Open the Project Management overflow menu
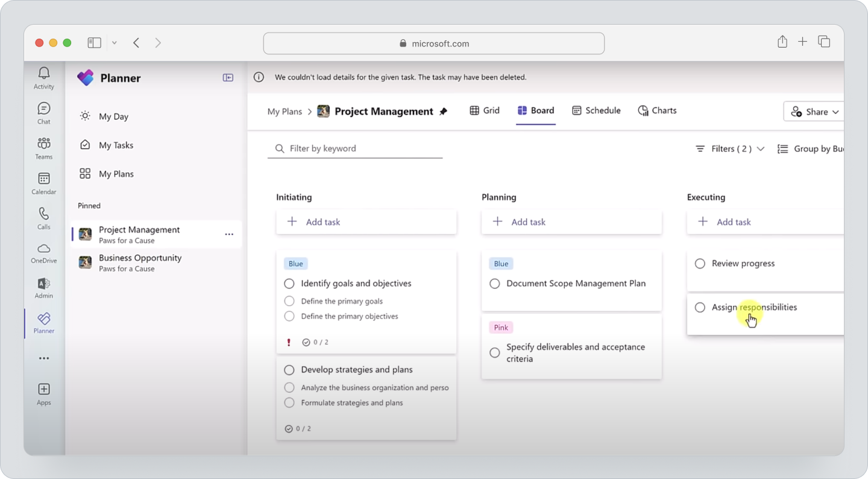Viewport: 868px width, 479px height. pyautogui.click(x=229, y=234)
